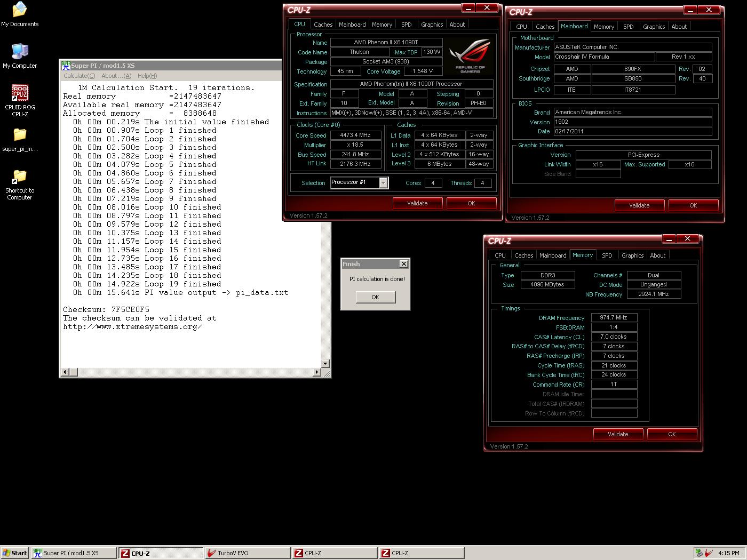
Task: Open the Calculate menu in Super PI
Action: tap(79, 76)
